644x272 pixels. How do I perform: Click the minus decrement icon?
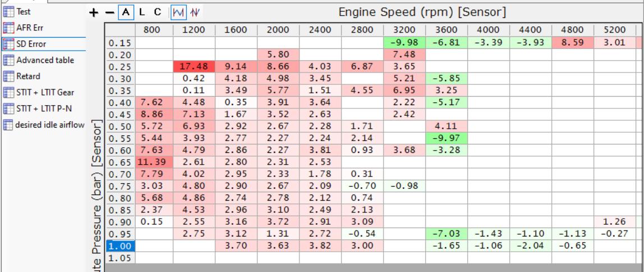point(109,12)
